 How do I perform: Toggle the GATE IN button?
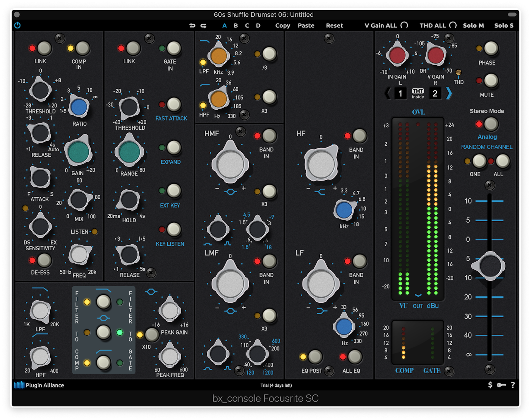(174, 48)
